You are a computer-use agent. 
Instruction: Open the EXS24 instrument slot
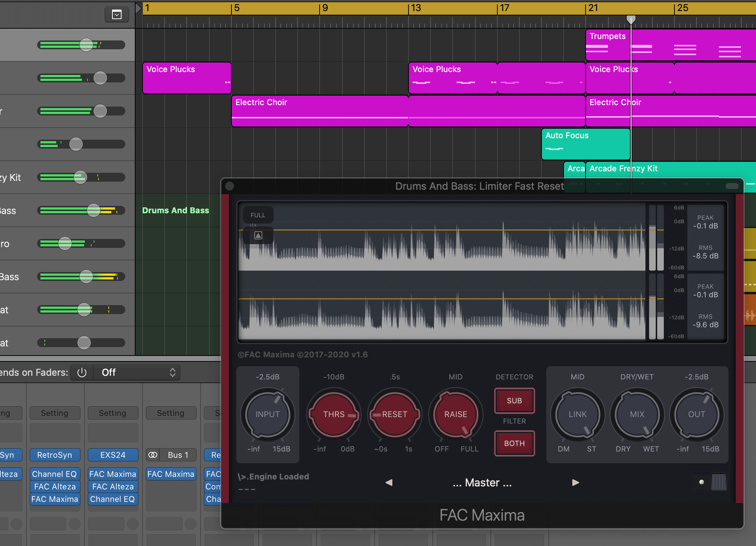[x=113, y=455]
